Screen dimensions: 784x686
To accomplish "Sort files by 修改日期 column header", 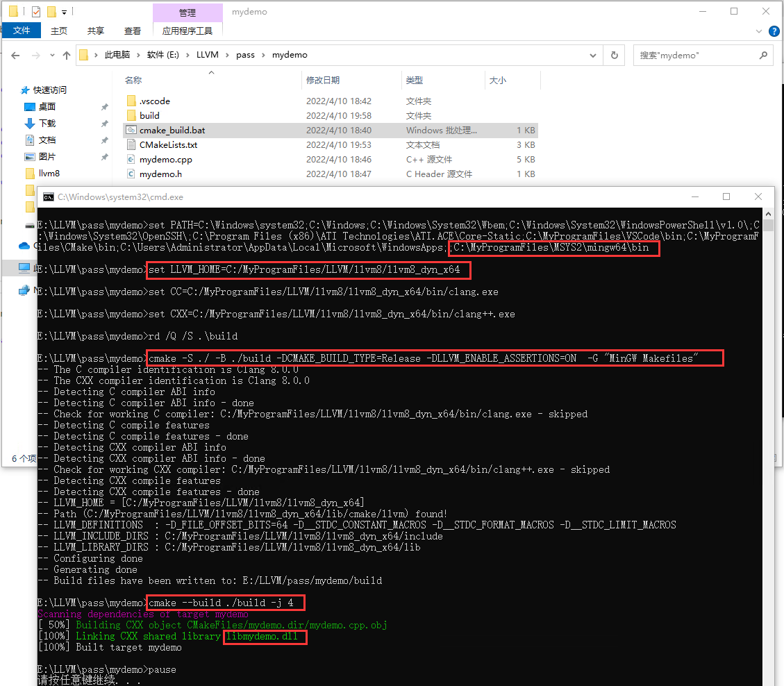I will point(323,80).
